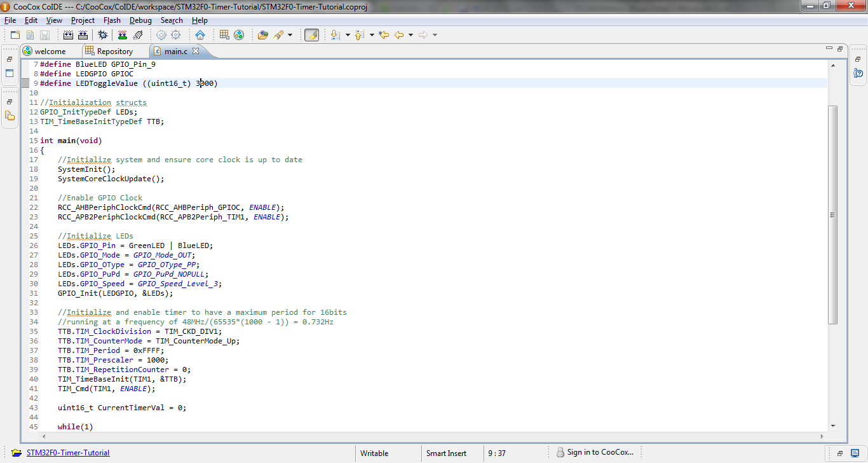Close the main.c editor tab

(x=196, y=51)
